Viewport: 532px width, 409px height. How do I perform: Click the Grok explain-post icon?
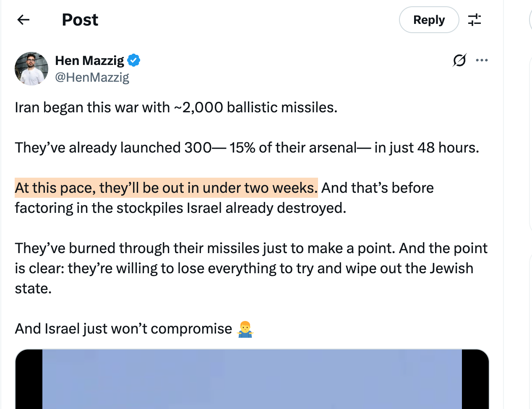459,60
